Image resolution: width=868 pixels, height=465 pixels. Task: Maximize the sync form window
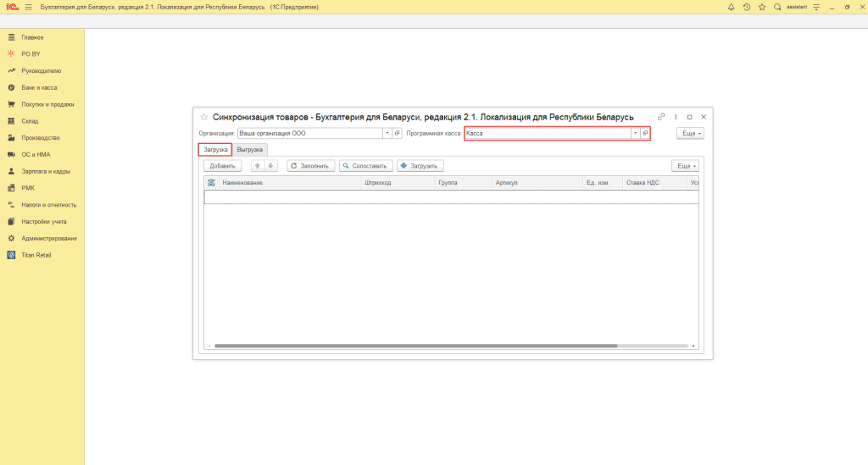[689, 117]
